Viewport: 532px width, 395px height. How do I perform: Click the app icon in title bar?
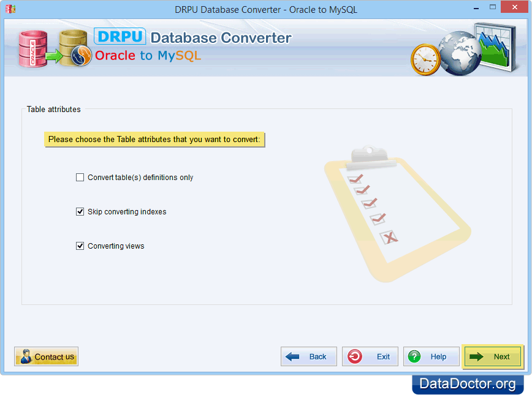click(x=10, y=9)
